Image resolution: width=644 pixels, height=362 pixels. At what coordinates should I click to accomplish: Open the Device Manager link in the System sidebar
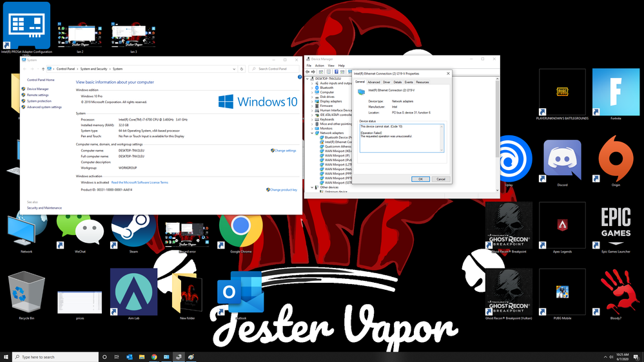(x=38, y=89)
